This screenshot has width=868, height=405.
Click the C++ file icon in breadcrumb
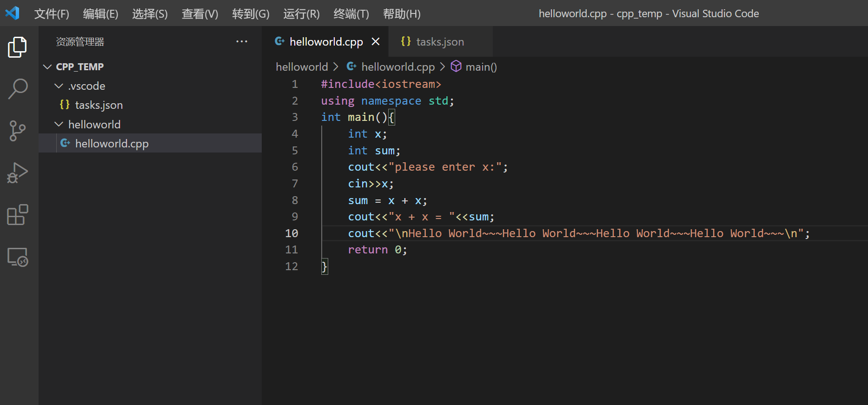pos(351,66)
